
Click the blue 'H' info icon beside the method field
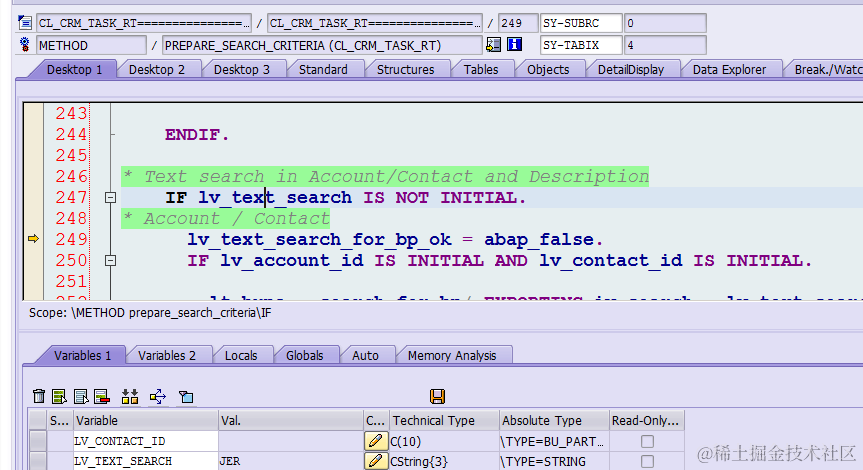[x=514, y=45]
